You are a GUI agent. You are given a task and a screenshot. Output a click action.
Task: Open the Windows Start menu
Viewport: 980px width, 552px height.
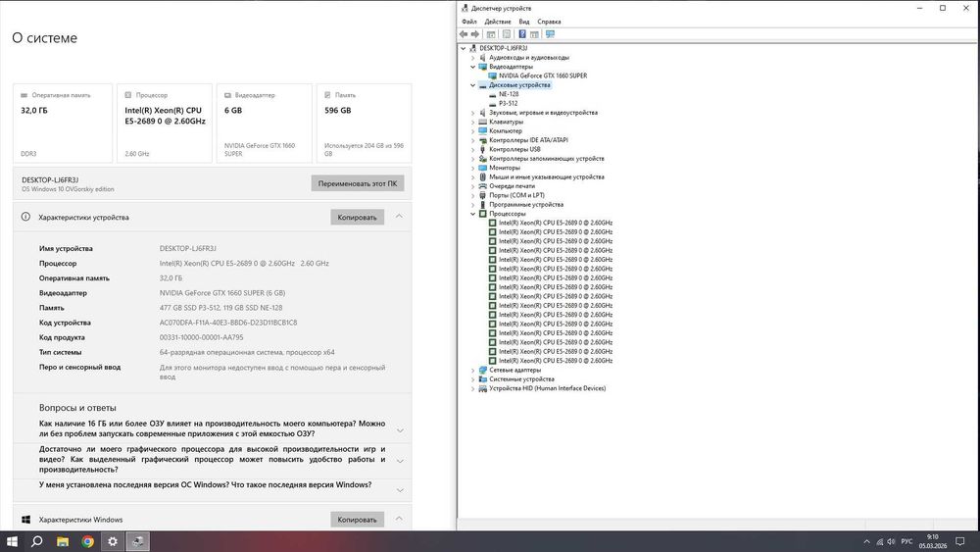click(12, 541)
